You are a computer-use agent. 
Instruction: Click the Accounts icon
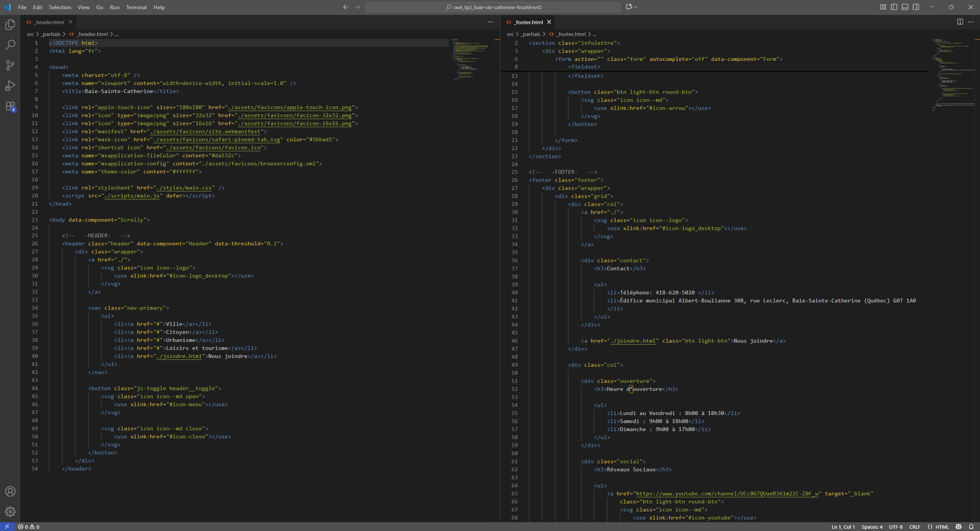click(x=10, y=491)
